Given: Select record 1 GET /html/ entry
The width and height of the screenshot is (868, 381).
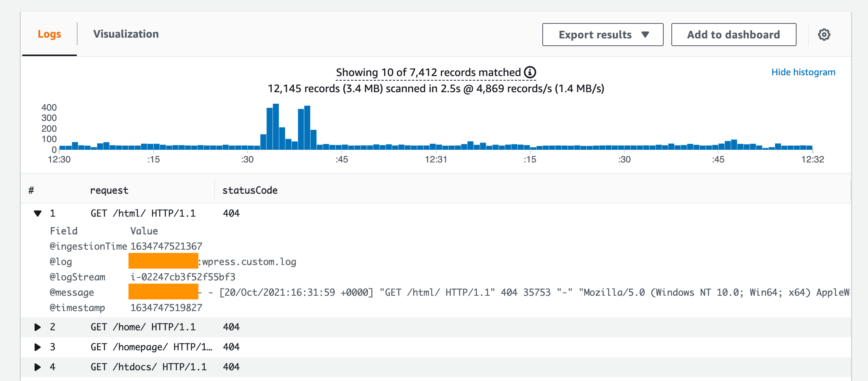Looking at the screenshot, I should pyautogui.click(x=143, y=213).
